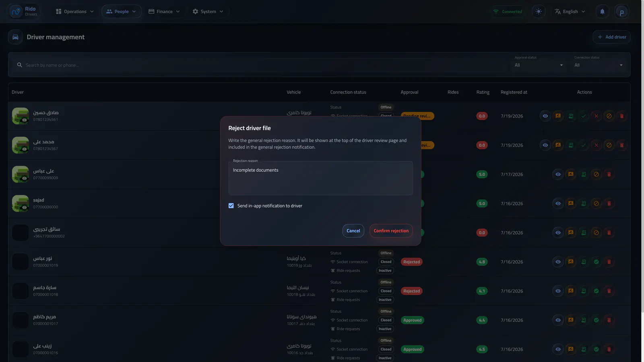The image size is (644, 362).
Task: Click the Rejected badge for 07000001019
Action: tap(411, 262)
